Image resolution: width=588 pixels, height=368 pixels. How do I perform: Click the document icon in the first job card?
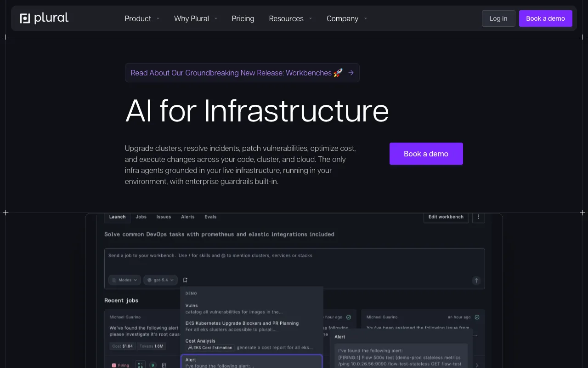click(164, 365)
